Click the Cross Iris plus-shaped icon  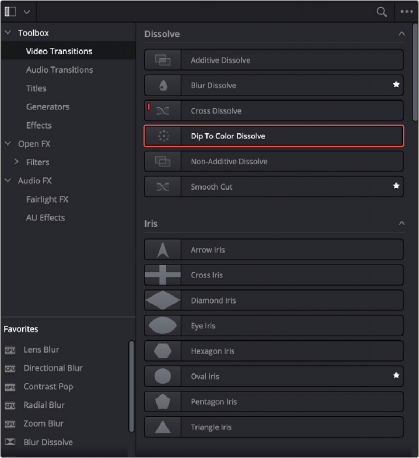click(x=163, y=275)
